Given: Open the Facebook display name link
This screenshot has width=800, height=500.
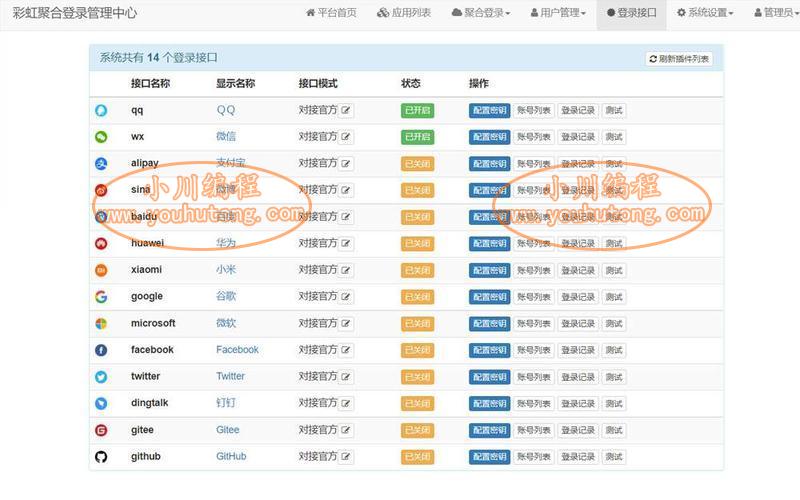Looking at the screenshot, I should tap(237, 350).
